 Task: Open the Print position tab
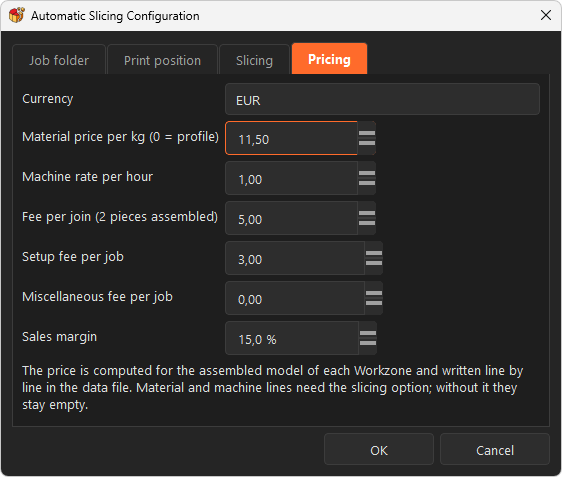point(162,60)
